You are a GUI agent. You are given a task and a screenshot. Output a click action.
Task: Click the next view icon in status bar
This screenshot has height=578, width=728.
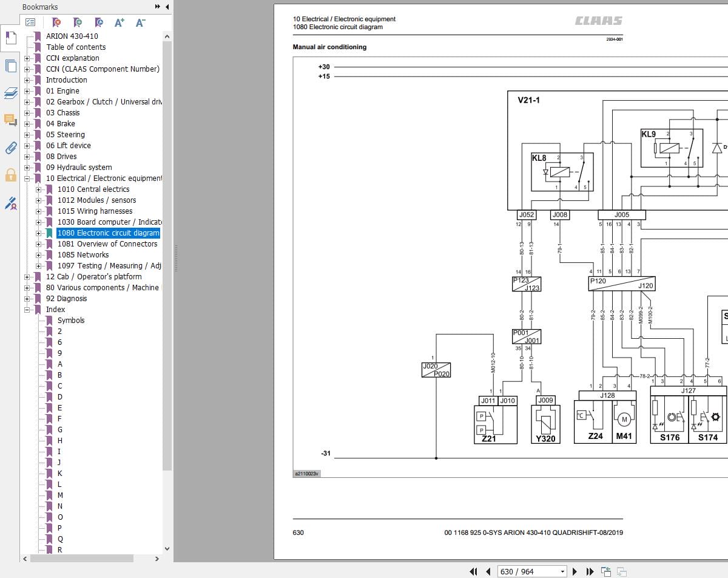click(x=621, y=571)
